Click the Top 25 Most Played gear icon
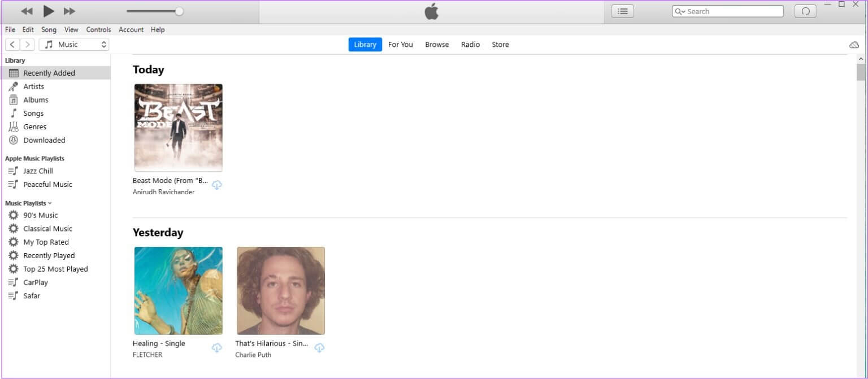This screenshot has height=379, width=868. [14, 269]
